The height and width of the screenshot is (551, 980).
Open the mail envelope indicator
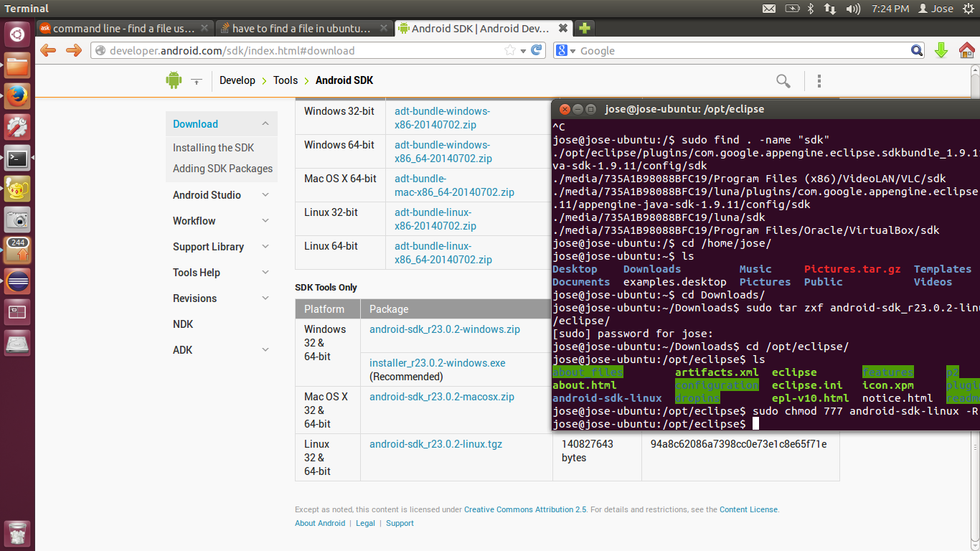[768, 9]
